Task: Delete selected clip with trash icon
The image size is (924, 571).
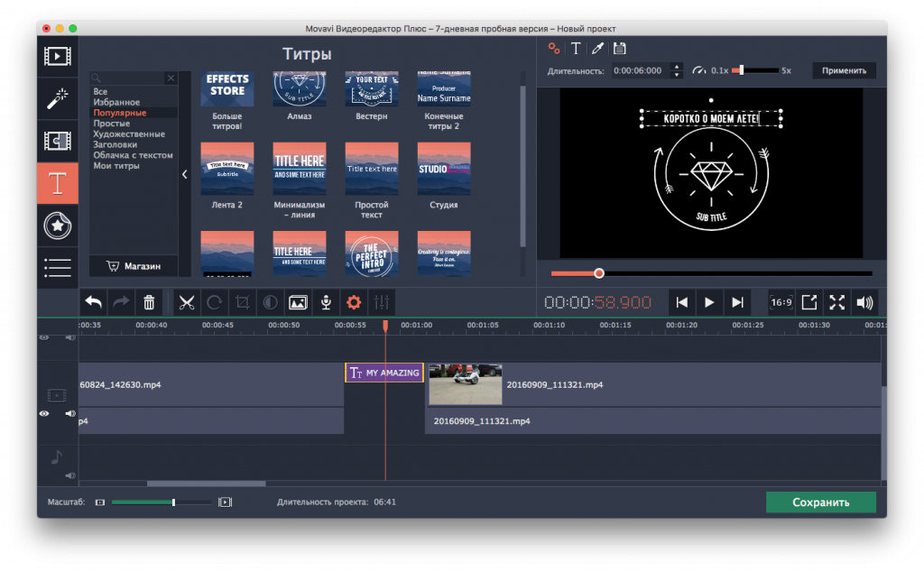Action: click(150, 303)
